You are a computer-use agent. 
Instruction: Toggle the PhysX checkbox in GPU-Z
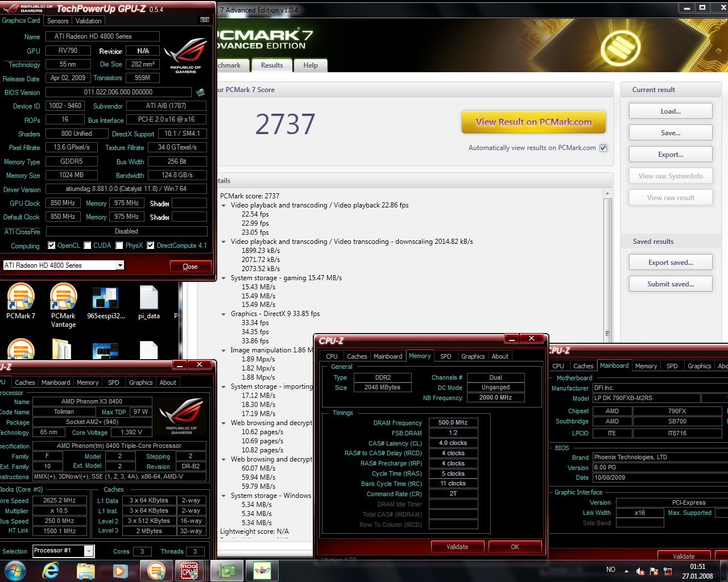coord(119,246)
